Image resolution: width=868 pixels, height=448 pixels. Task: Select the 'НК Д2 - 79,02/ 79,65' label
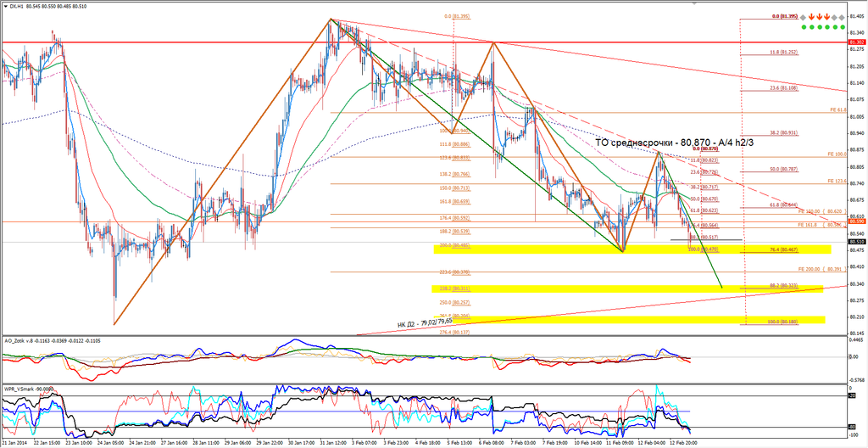425,322
